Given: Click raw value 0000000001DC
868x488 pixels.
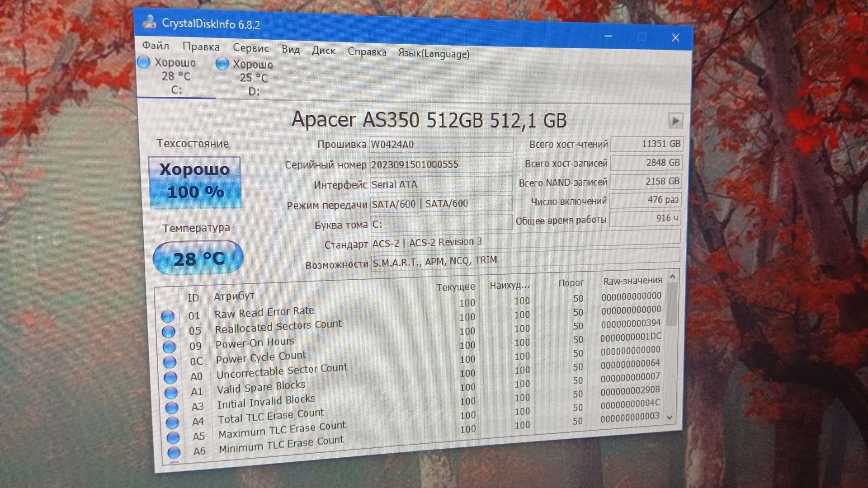Looking at the screenshot, I should [630, 337].
